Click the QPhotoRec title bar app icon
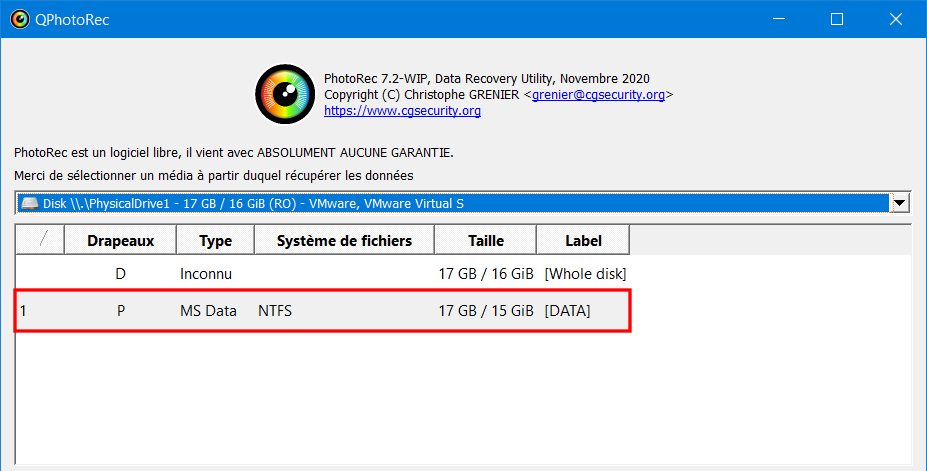 pos(20,20)
